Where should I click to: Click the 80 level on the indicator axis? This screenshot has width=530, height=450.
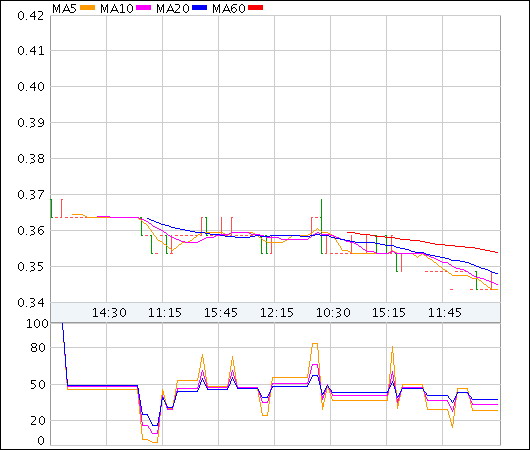point(38,348)
